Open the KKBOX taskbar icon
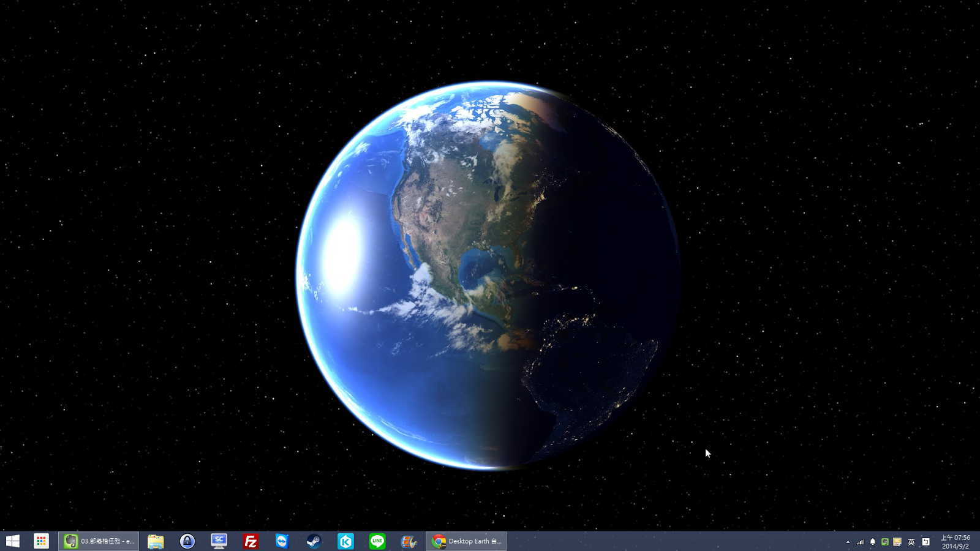 [345, 541]
